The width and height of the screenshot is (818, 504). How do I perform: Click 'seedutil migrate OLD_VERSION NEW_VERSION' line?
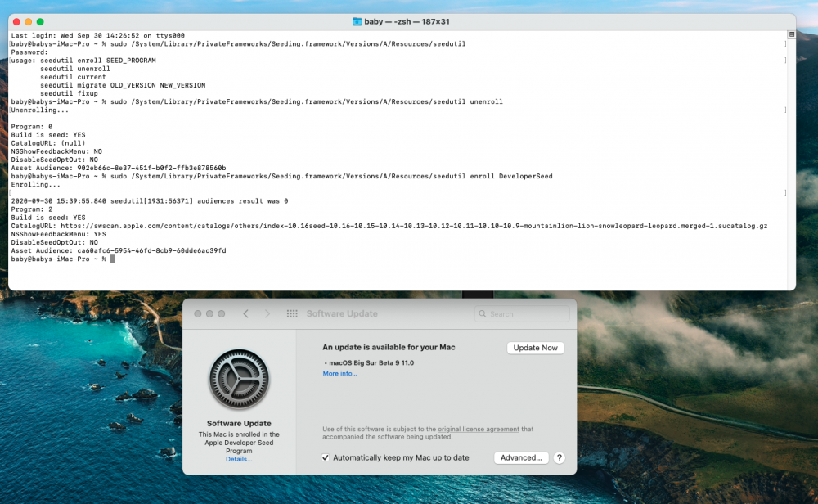click(x=123, y=85)
